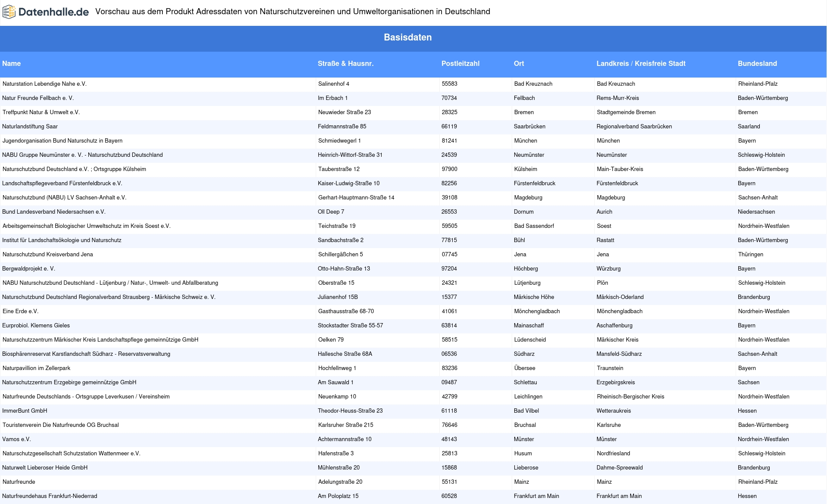
Task: Select the Naturstation Lebendige Nahe e.V. row name
Action: tap(45, 84)
